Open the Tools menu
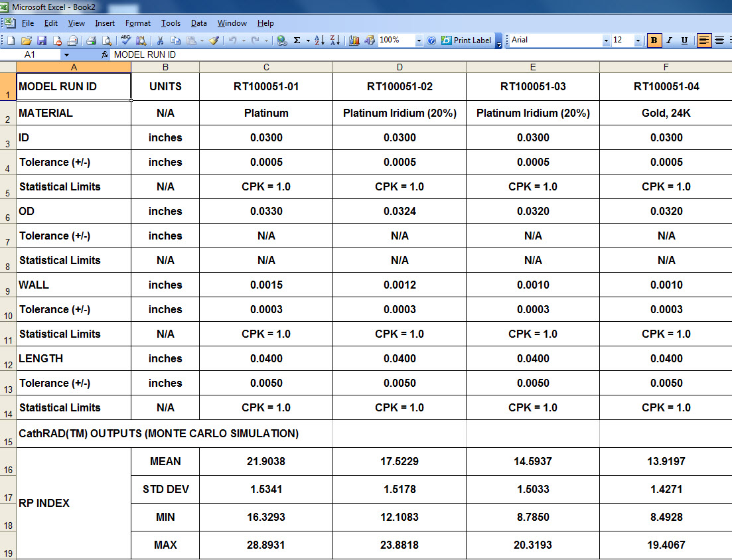This screenshot has width=732, height=560. pyautogui.click(x=171, y=23)
